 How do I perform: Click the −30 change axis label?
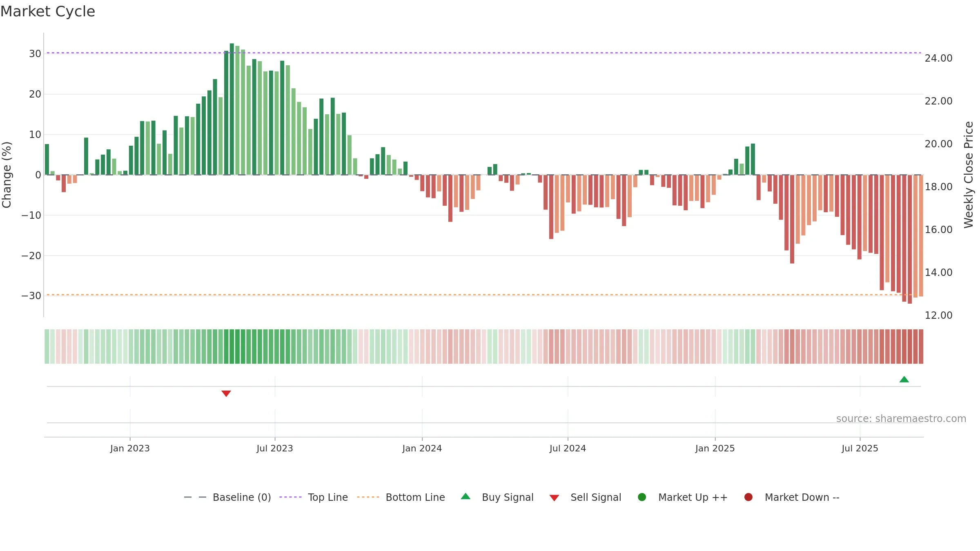point(31,296)
